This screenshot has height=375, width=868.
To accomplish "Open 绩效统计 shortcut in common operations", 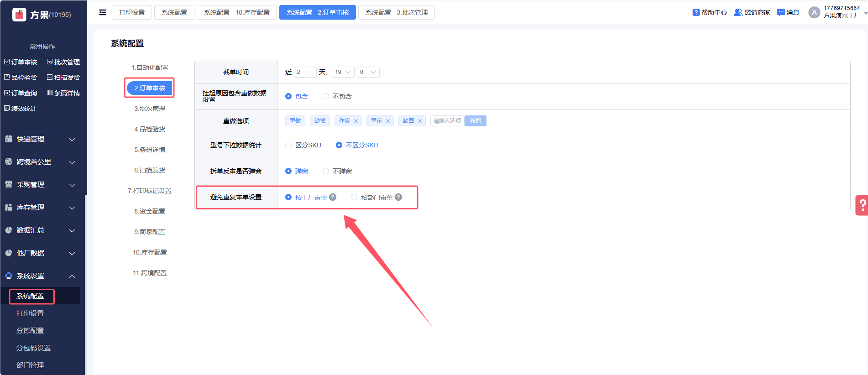I will click(20, 109).
